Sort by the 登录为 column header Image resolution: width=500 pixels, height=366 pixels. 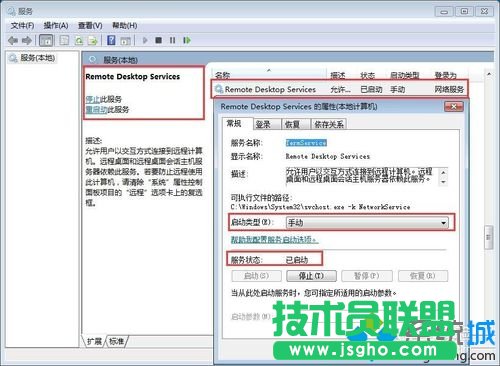445,75
